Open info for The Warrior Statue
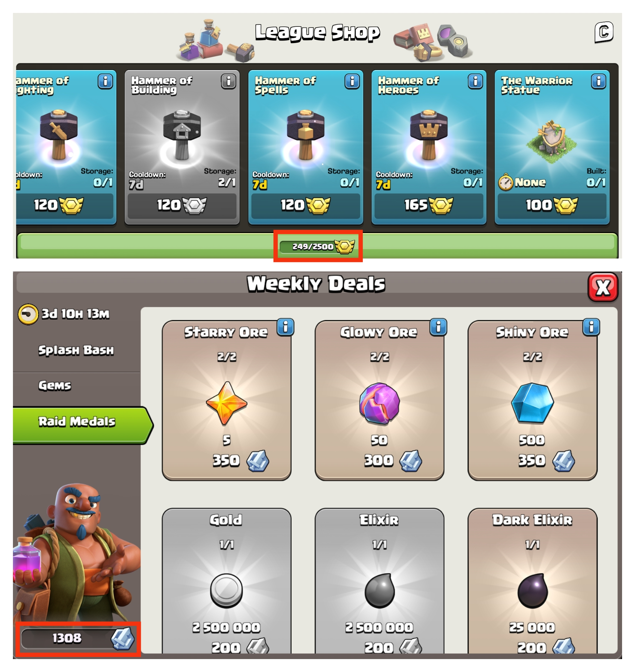This screenshot has height=672, width=635. coord(599,81)
